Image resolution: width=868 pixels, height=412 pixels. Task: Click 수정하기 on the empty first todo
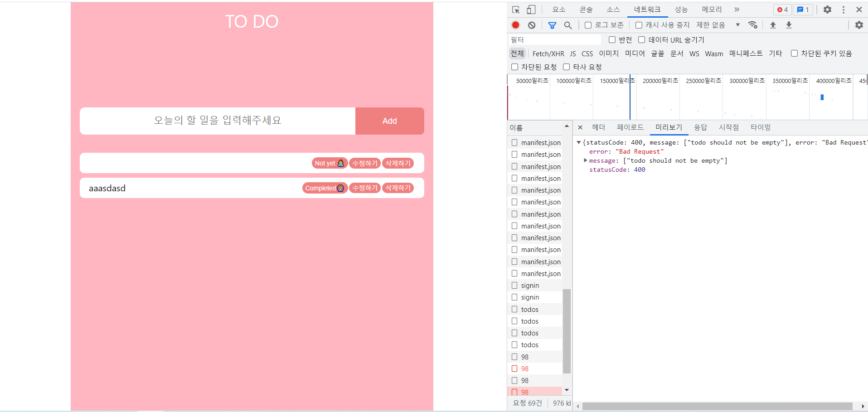click(365, 163)
